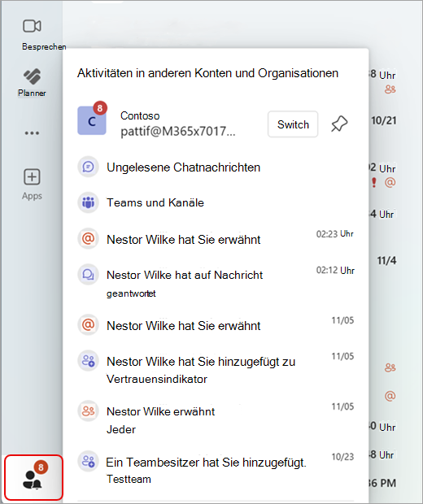
Task: Pin the Contoso account with the pin icon
Action: [339, 124]
